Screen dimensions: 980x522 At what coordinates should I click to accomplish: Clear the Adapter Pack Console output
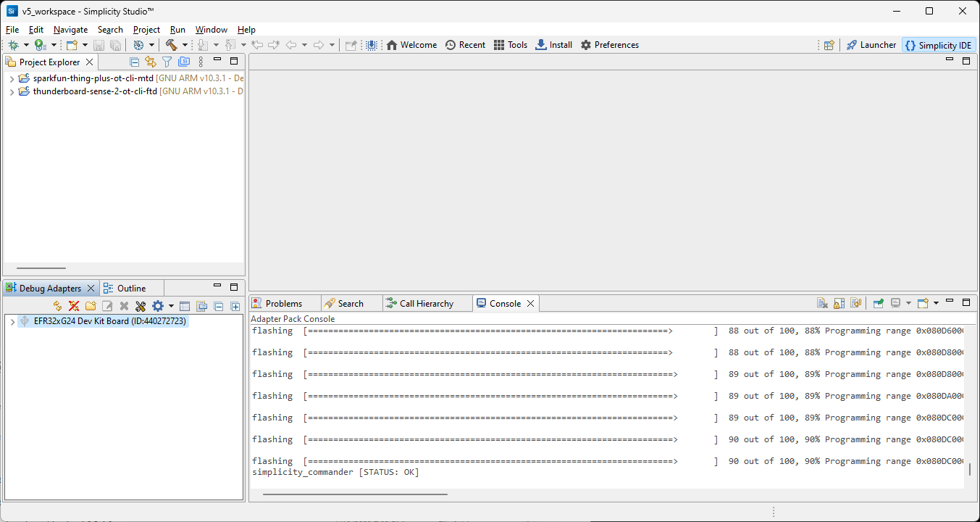click(x=823, y=303)
